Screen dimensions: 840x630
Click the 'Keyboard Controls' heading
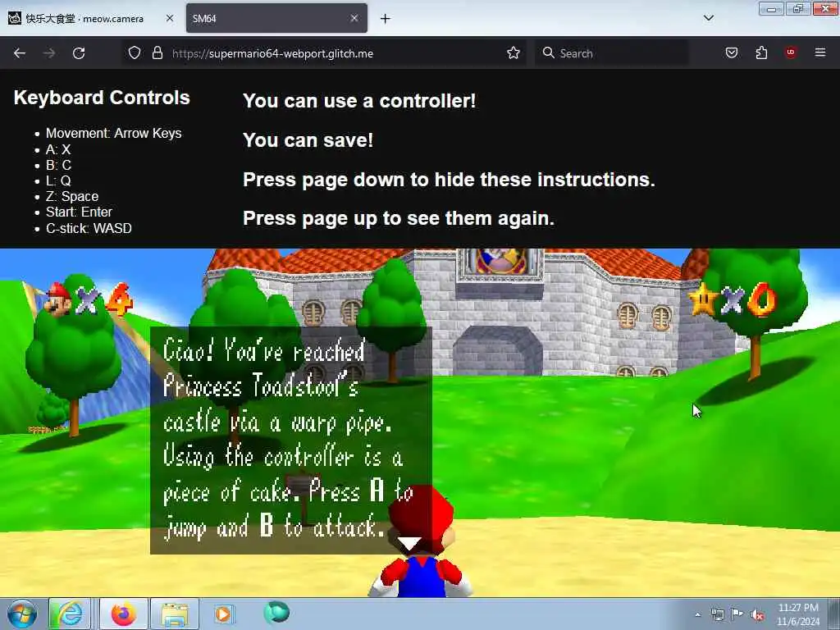point(102,98)
